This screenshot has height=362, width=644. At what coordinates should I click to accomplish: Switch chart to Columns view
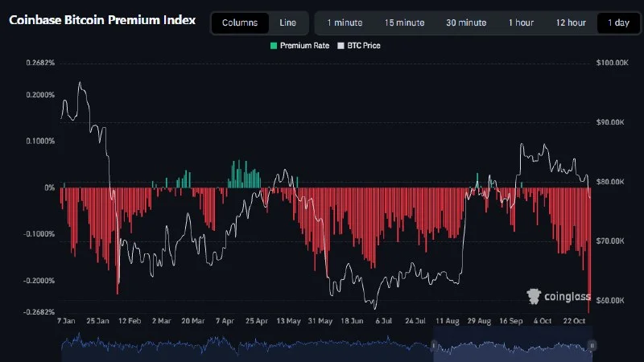pos(240,23)
